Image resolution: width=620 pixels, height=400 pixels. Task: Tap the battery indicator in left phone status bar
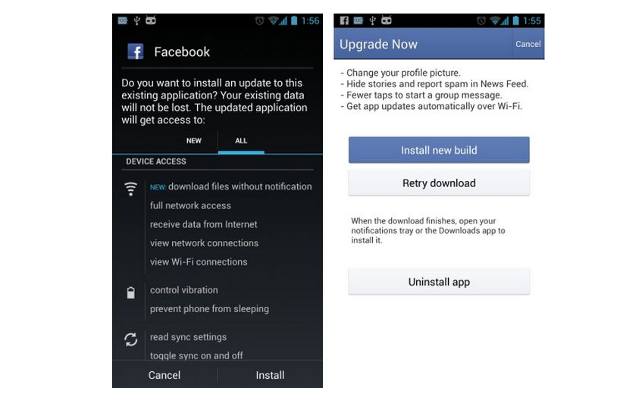tap(294, 21)
